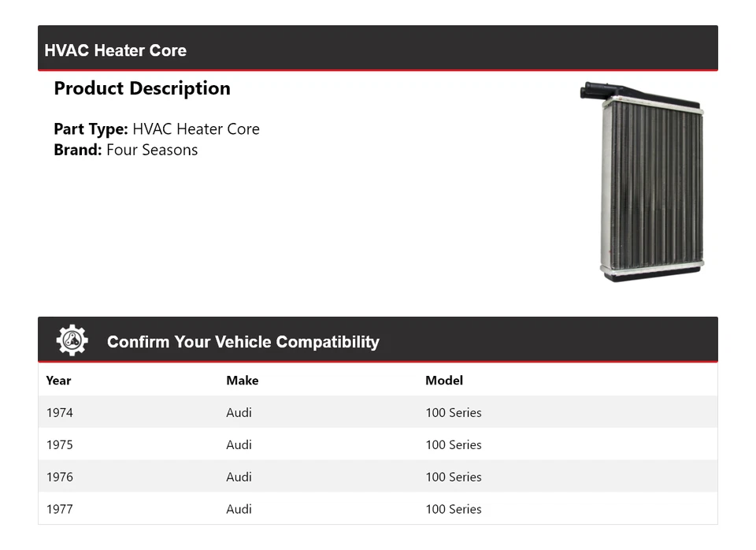Click the Part Type HVAC Heater Core line
The height and width of the screenshot is (550, 756).
pyautogui.click(x=157, y=129)
